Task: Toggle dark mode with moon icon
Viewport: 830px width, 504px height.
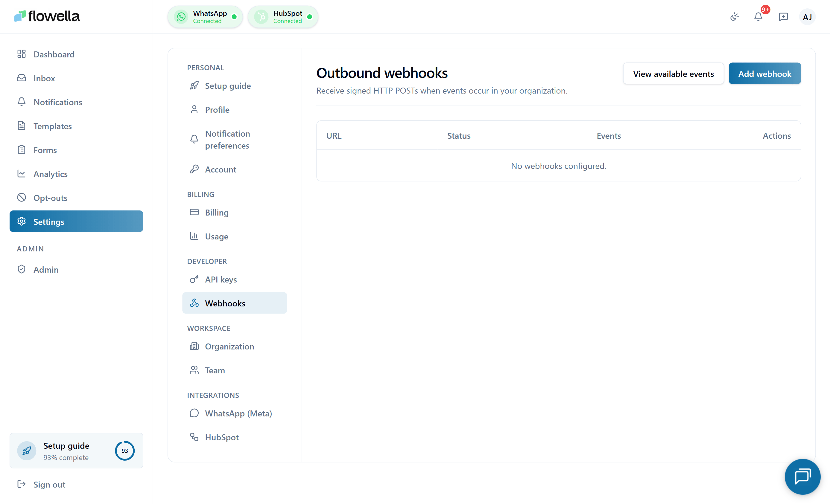Action: click(734, 17)
